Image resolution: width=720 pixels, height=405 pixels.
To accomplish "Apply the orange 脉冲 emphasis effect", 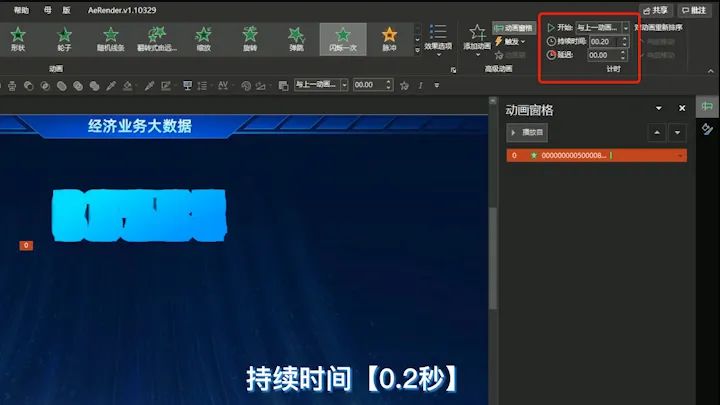I will pyautogui.click(x=389, y=39).
